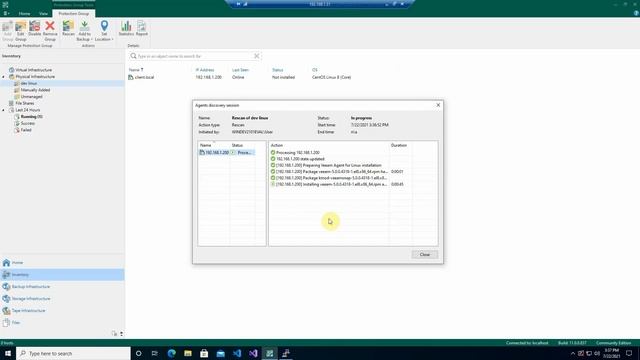This screenshot has height=360, width=640.
Task: Collapse the Last 24 Hours node
Action: [4, 110]
